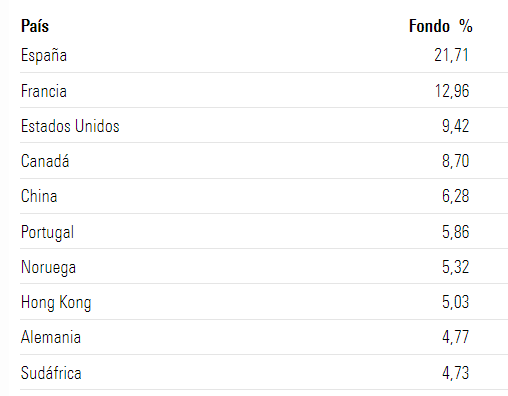Screen dimensions: 508x396
Task: Click the 8,70 percentage for Canadá
Action: pyautogui.click(x=456, y=161)
